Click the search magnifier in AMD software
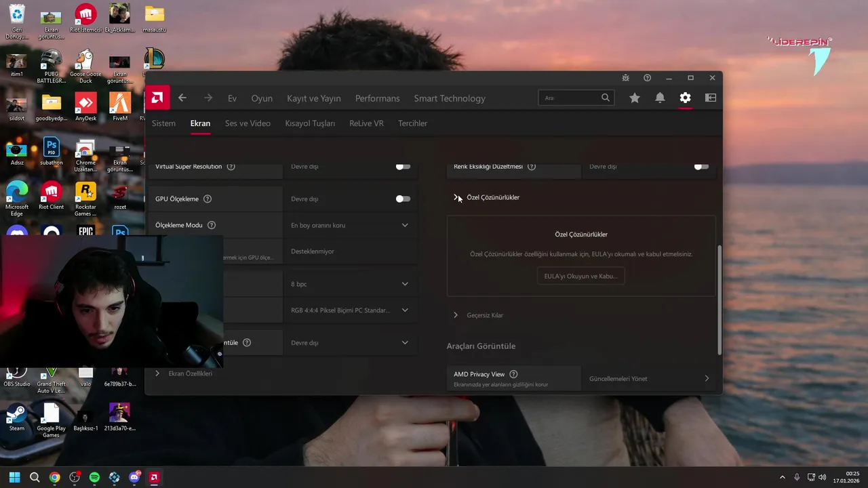868x488 pixels. click(x=606, y=98)
